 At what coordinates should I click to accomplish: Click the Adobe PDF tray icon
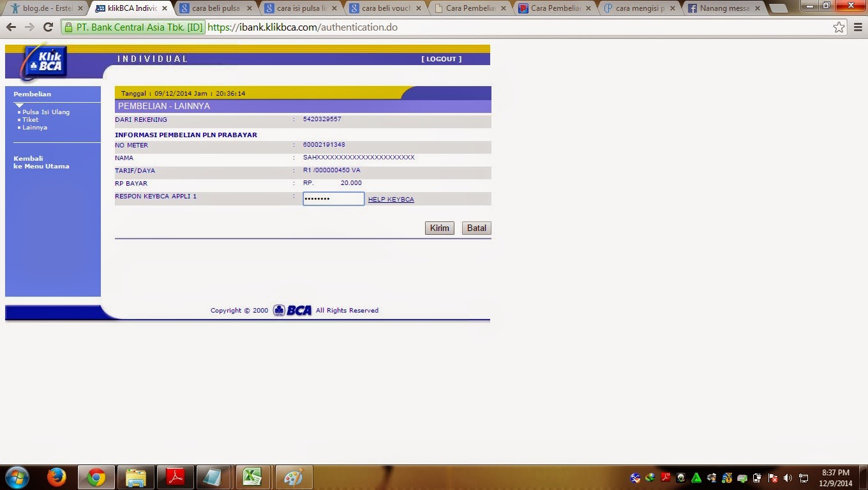pyautogui.click(x=666, y=477)
